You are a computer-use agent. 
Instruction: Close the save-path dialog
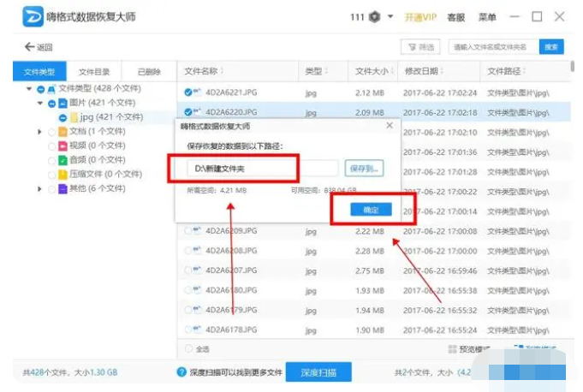point(390,126)
